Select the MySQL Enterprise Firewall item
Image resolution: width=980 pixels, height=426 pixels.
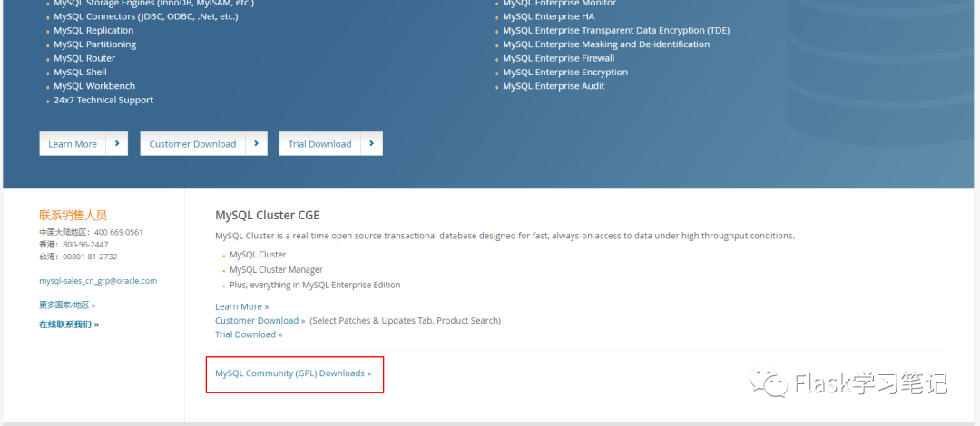pyautogui.click(x=559, y=58)
